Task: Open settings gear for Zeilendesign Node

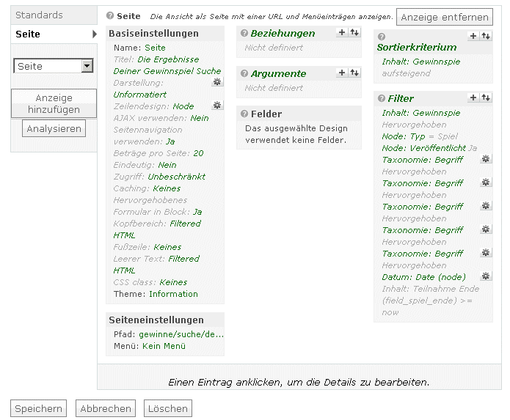Action: point(216,106)
